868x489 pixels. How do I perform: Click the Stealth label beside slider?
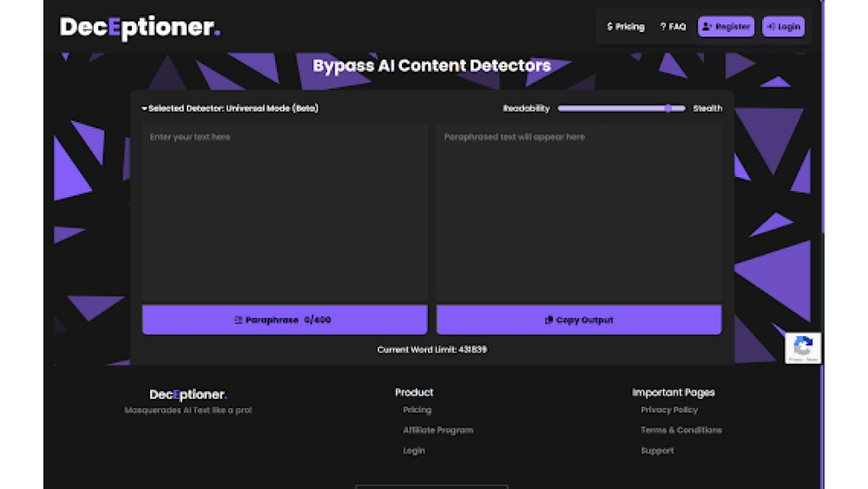(x=707, y=108)
